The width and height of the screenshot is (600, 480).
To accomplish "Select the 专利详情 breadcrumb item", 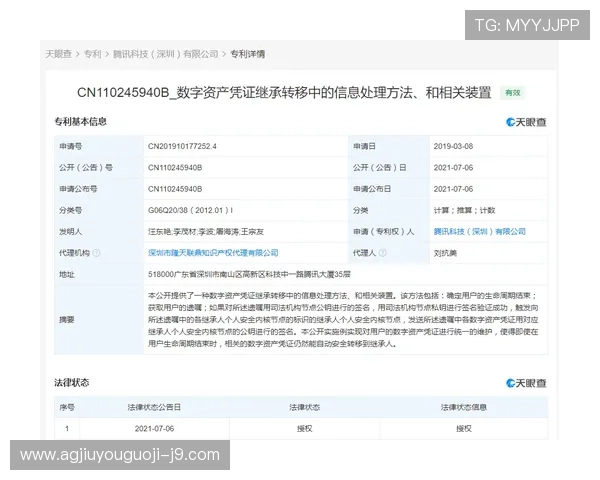I will click(x=247, y=54).
